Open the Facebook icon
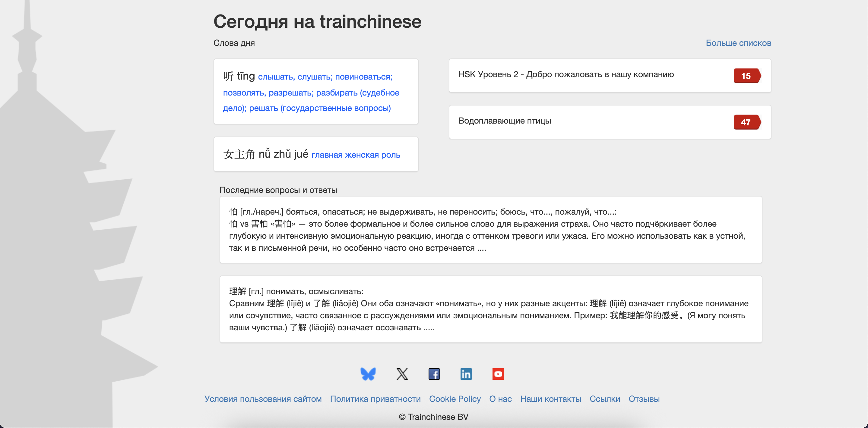This screenshot has height=428, width=868. point(434,374)
